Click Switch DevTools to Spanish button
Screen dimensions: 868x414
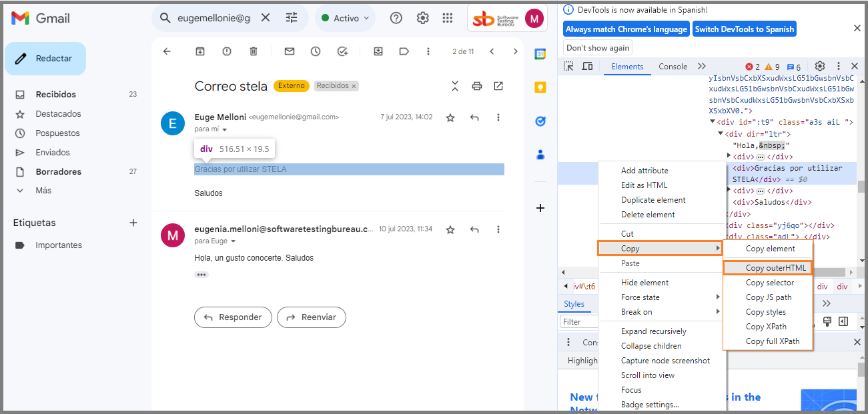click(x=745, y=29)
